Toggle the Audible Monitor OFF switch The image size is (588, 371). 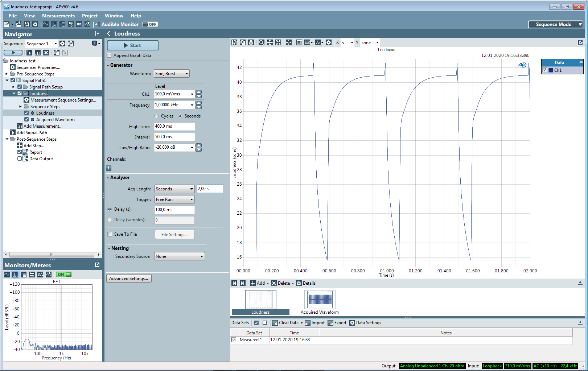coord(149,24)
